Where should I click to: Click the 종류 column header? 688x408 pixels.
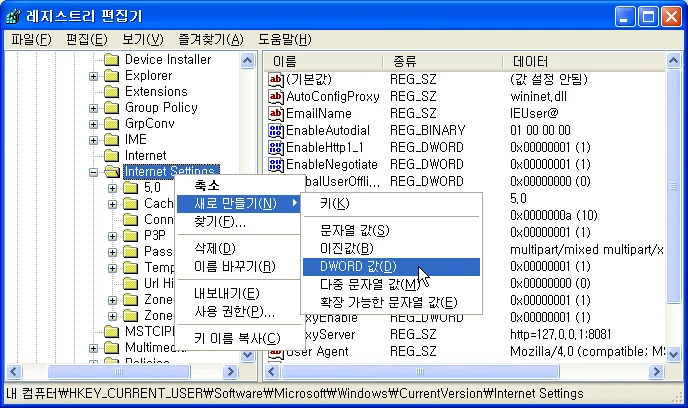[443, 61]
